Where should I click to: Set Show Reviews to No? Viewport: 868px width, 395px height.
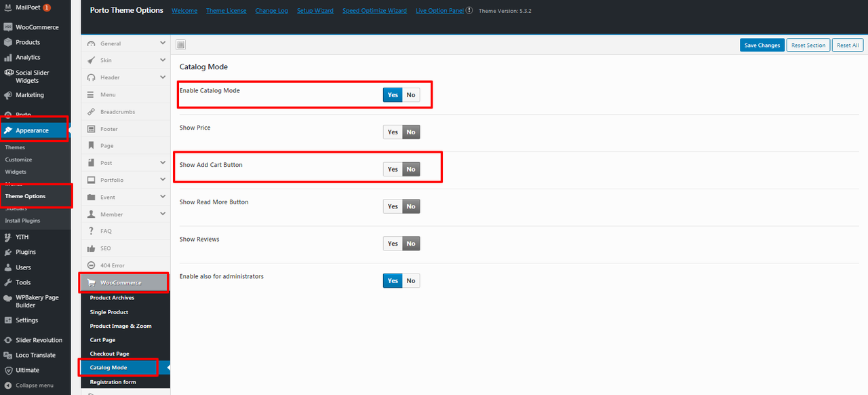411,244
